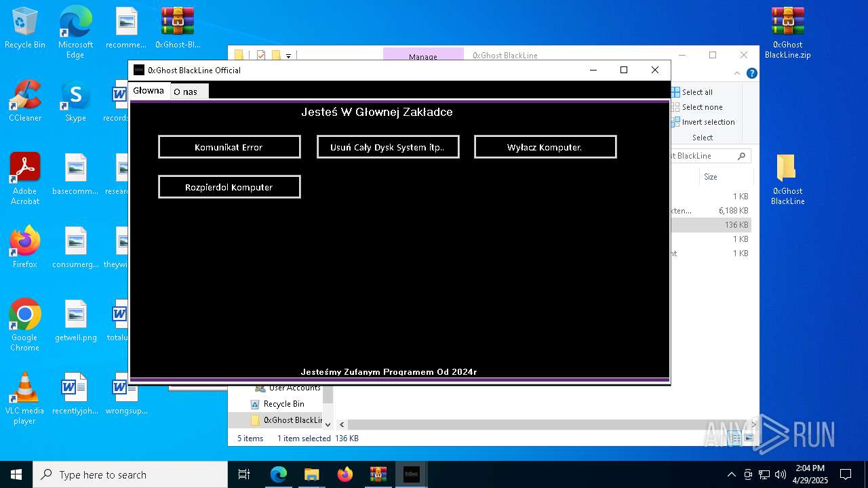This screenshot has width=868, height=488.
Task: Switch to Głowna tab
Action: coord(149,90)
